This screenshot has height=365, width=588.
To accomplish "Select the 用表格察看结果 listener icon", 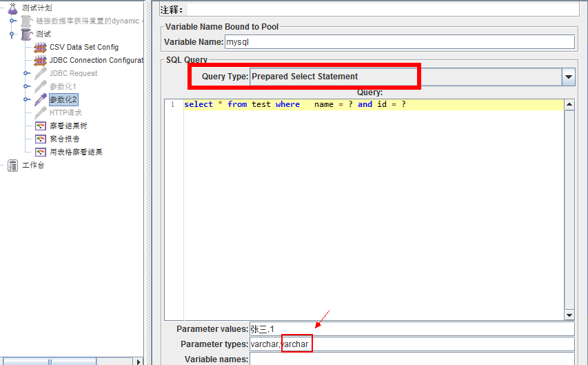I will click(40, 152).
